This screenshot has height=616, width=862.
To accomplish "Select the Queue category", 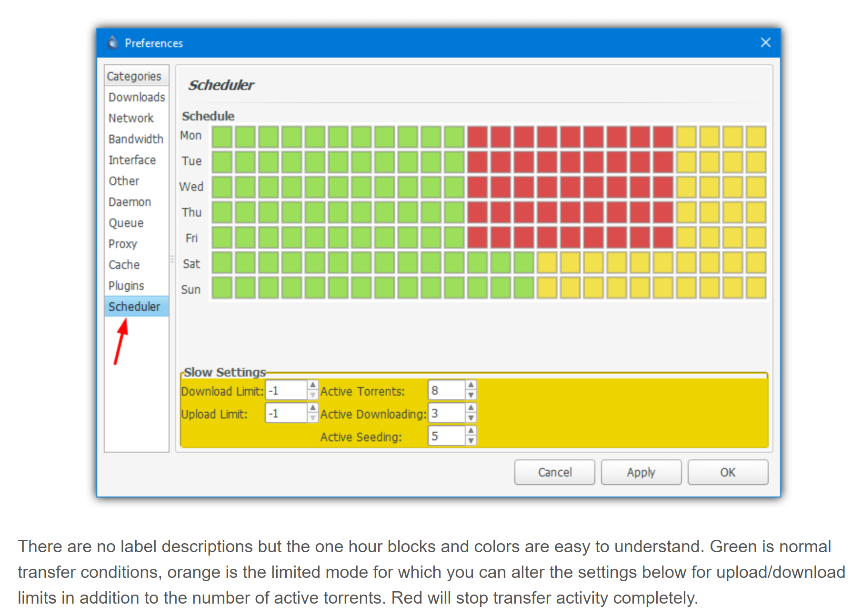I will 126,223.
